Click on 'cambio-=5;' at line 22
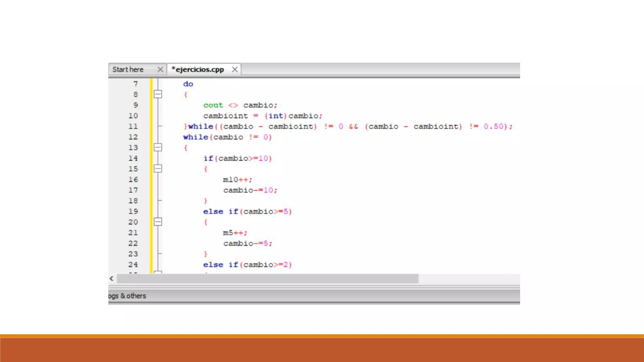The width and height of the screenshot is (644, 362). point(247,244)
